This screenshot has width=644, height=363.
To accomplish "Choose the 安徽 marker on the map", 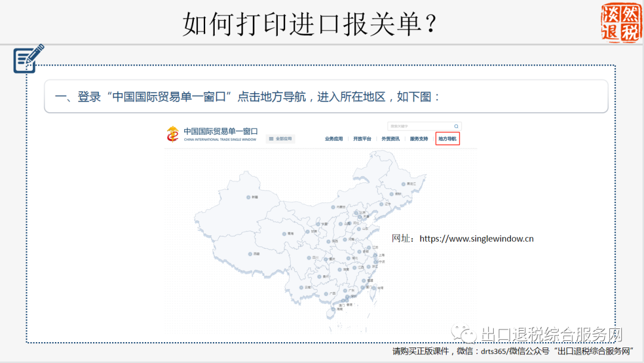I will point(360,251).
